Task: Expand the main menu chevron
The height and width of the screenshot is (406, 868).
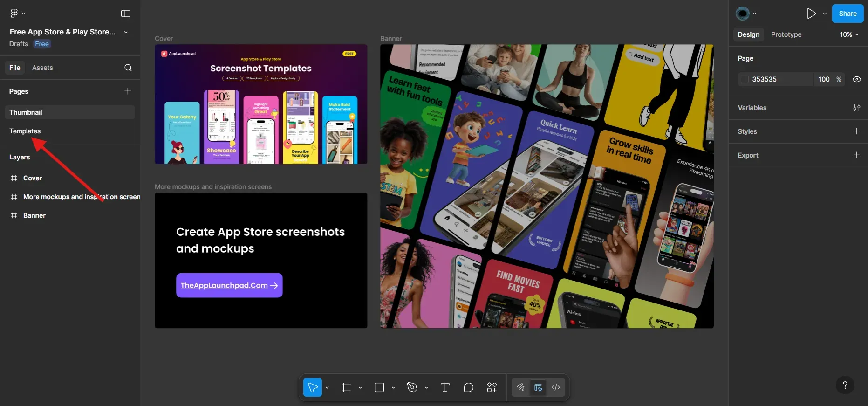Action: point(23,14)
